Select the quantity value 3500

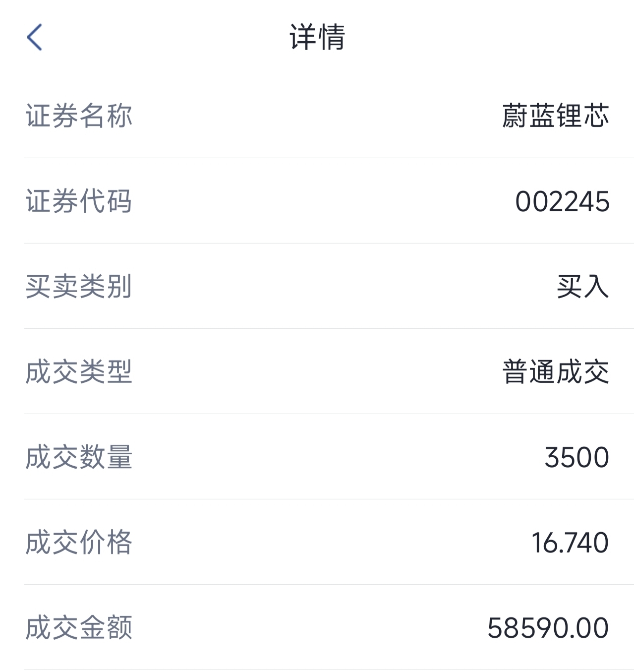tap(576, 457)
